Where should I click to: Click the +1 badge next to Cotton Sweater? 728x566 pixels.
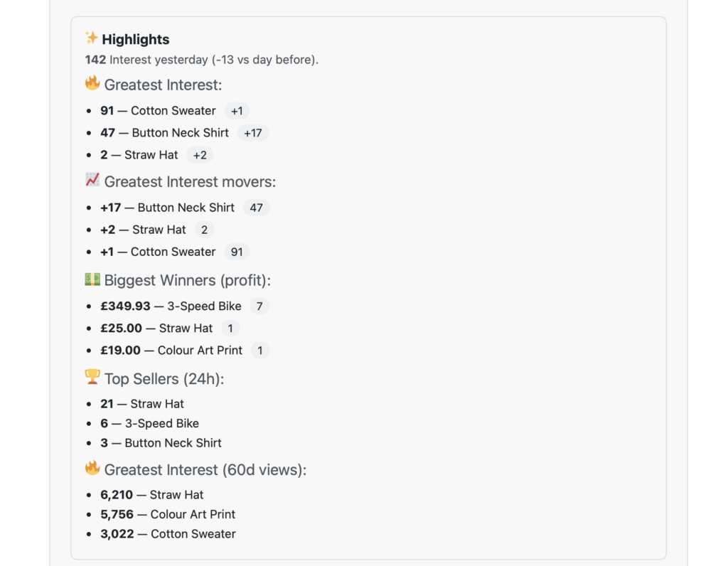pyautogui.click(x=237, y=111)
